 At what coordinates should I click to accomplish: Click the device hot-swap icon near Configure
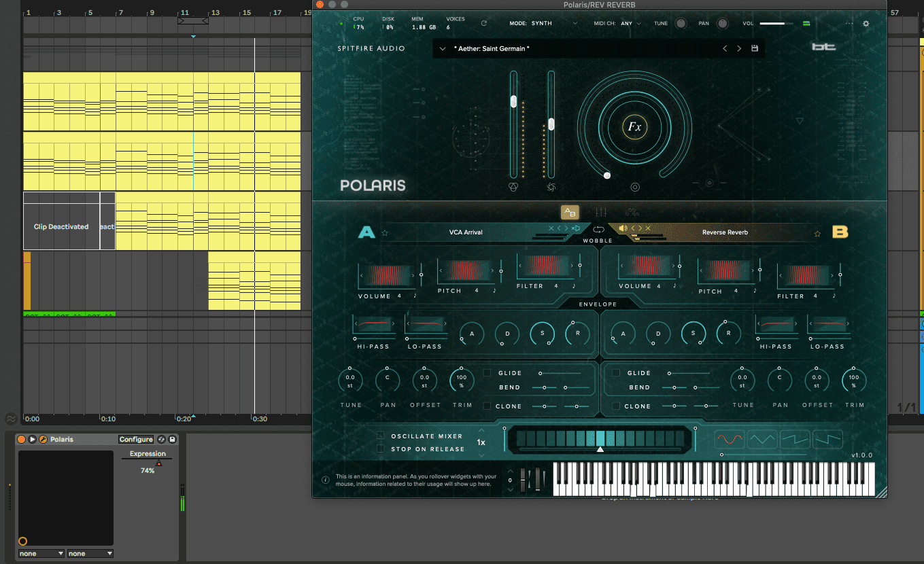coord(162,440)
